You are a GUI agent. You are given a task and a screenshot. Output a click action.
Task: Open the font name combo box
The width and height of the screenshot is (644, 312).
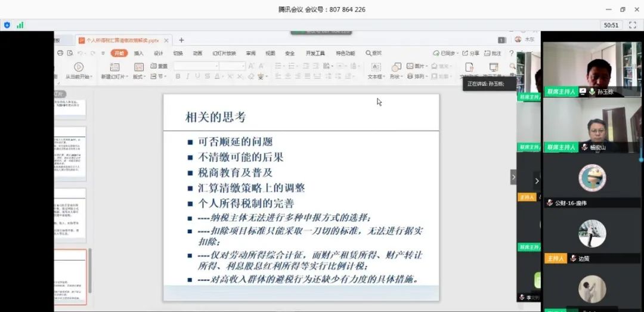(196, 66)
